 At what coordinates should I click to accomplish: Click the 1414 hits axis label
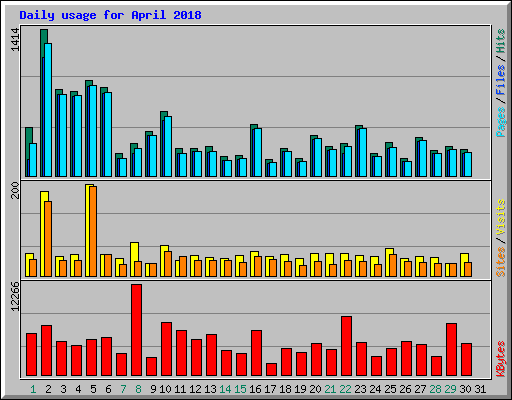[x=15, y=40]
